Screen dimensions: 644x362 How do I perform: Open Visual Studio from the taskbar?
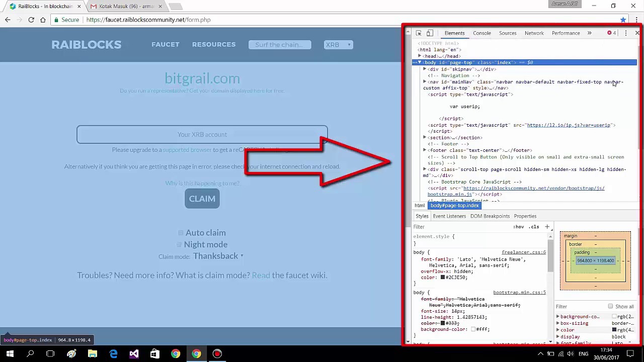click(134, 354)
